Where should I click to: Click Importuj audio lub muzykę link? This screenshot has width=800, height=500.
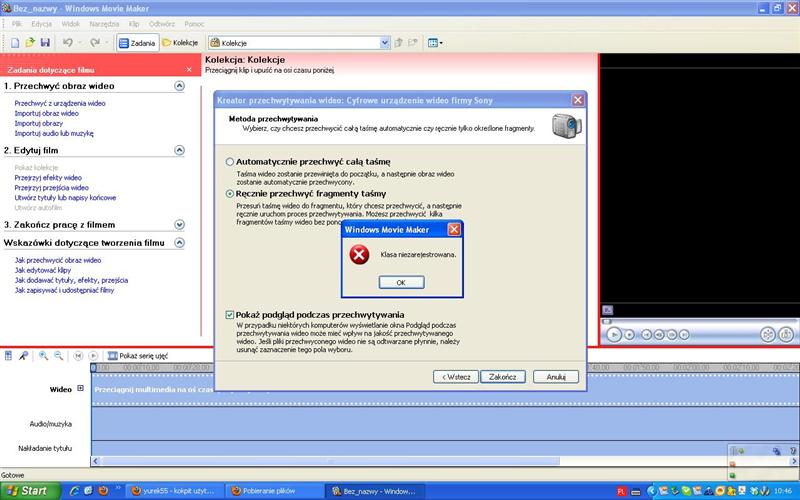54,133
